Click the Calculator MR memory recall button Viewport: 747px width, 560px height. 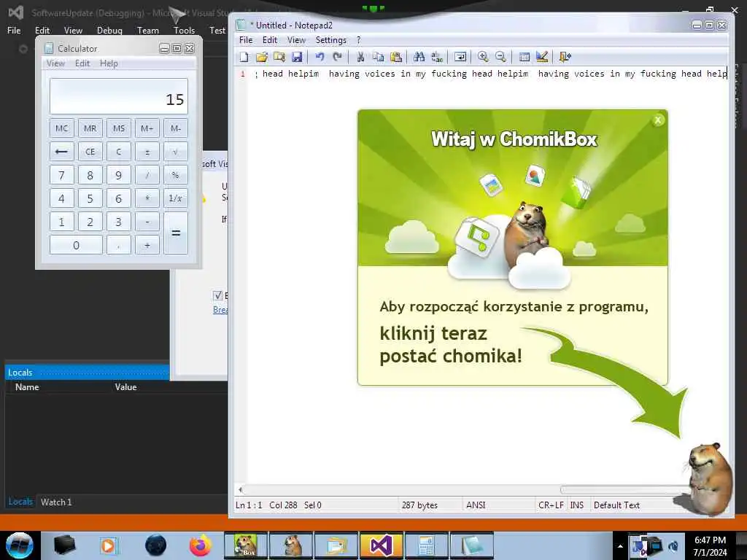click(x=90, y=128)
